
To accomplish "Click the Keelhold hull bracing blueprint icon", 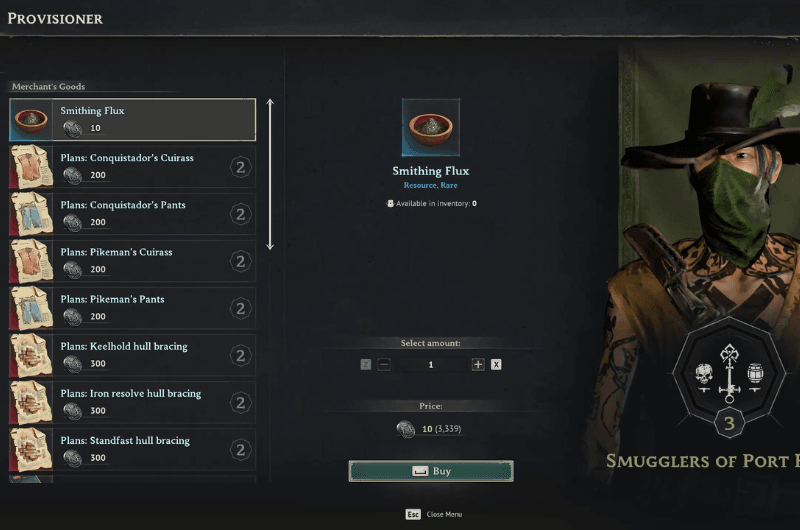I will (x=31, y=355).
